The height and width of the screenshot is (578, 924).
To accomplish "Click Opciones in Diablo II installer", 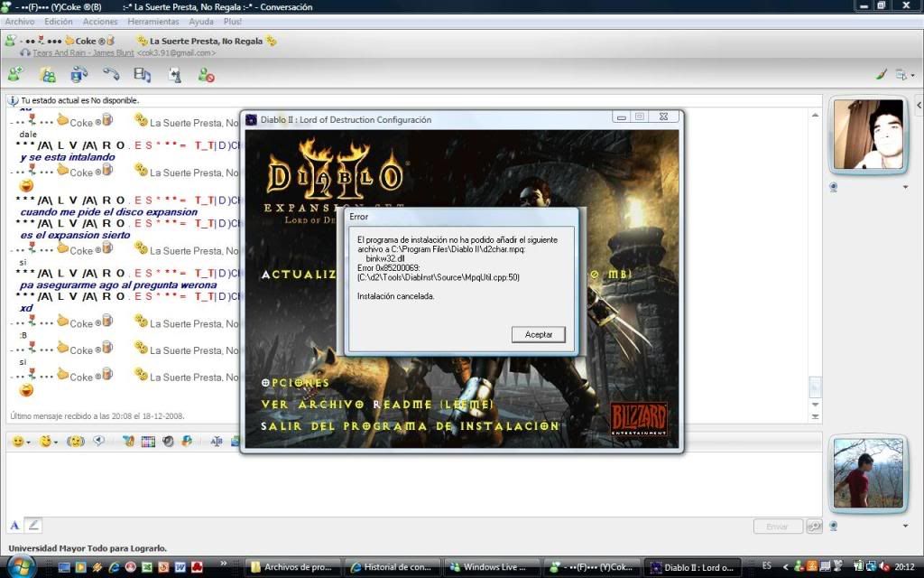I will [295, 383].
